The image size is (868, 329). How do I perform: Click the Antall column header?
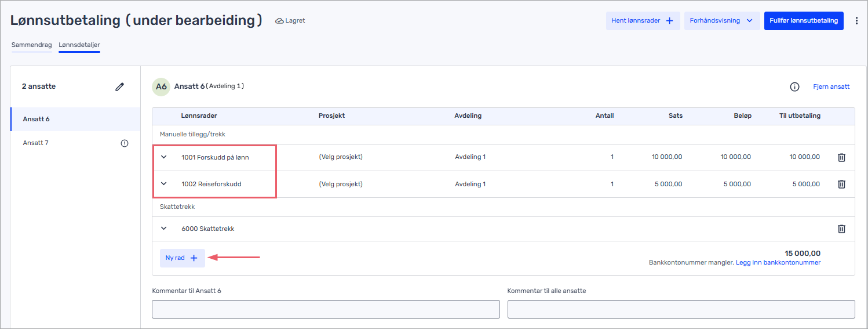coord(604,115)
